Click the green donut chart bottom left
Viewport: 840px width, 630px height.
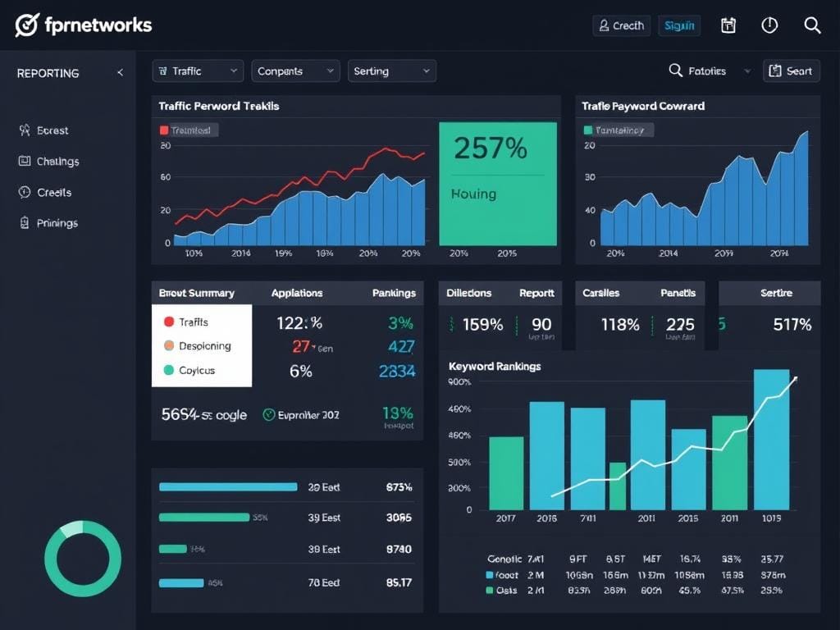83,558
